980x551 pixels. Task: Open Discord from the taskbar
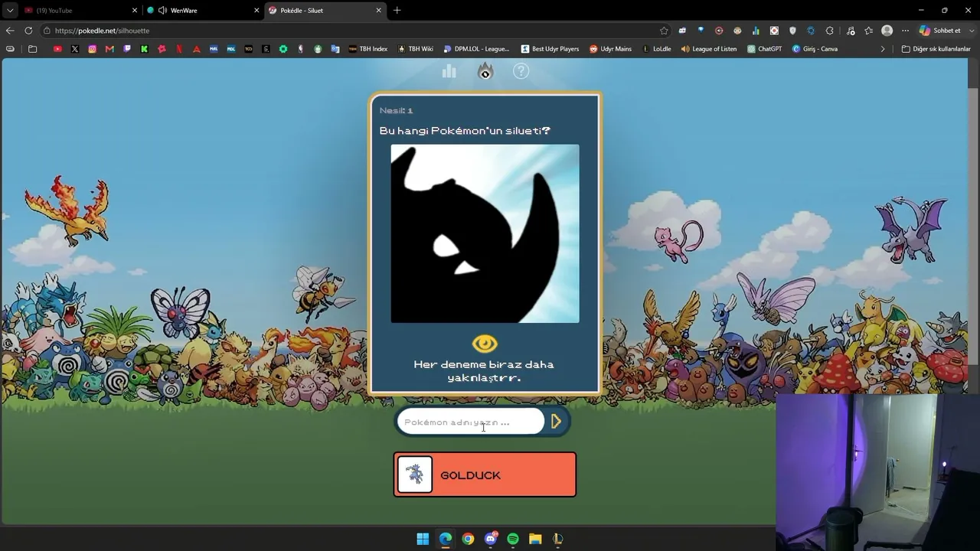491,539
